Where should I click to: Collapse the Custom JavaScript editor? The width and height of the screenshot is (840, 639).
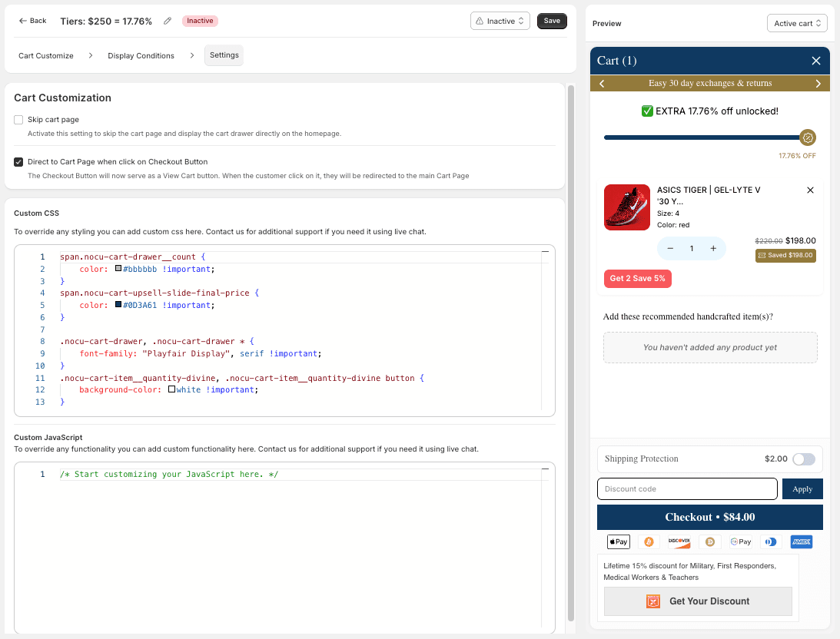tap(545, 468)
